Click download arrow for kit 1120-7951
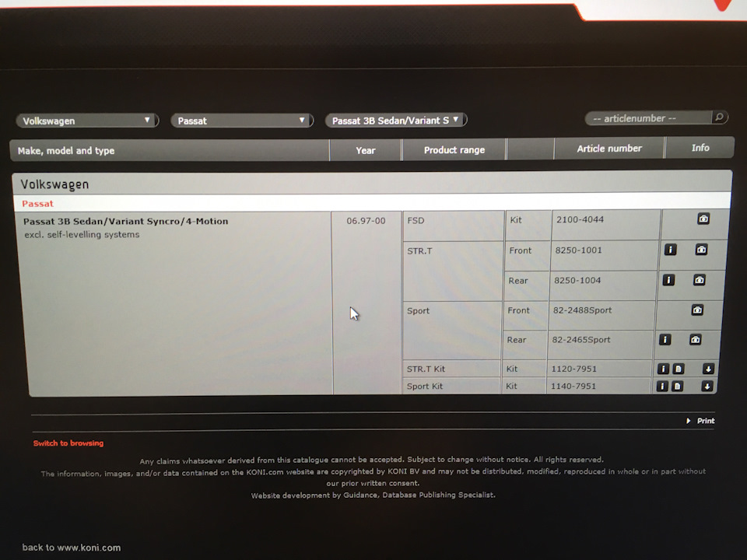This screenshot has width=747, height=560. coord(708,369)
